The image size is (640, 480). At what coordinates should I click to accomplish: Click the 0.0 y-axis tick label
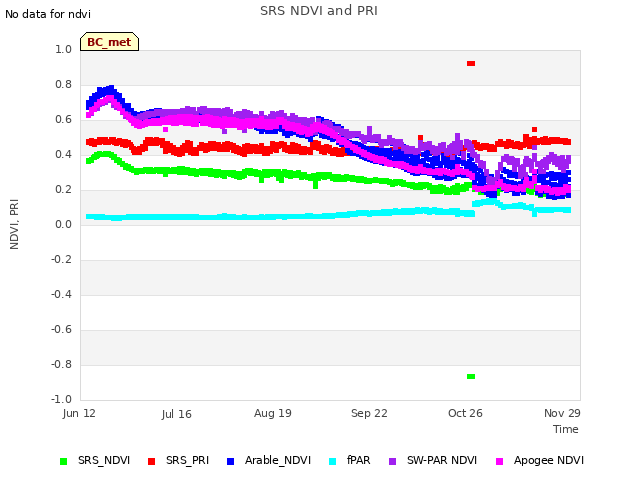[x=63, y=224]
